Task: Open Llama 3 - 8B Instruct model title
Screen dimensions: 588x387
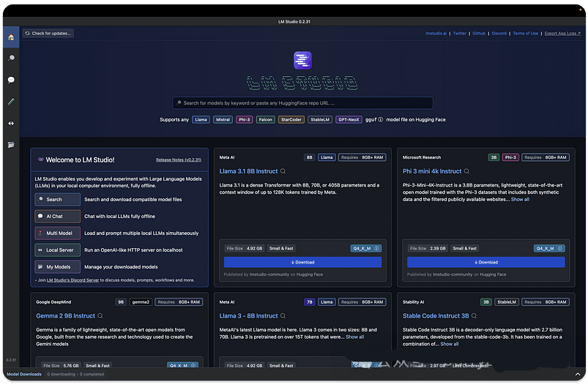Action: [x=249, y=316]
